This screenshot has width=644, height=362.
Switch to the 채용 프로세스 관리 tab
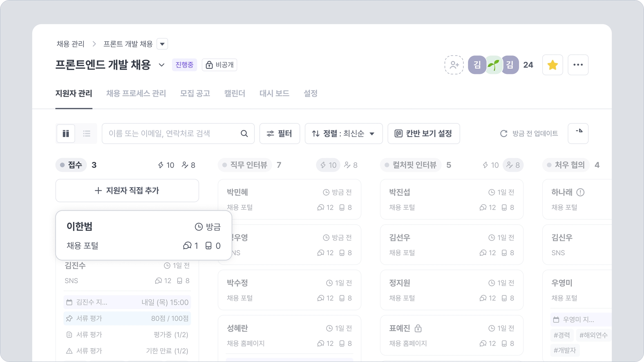pos(136,94)
